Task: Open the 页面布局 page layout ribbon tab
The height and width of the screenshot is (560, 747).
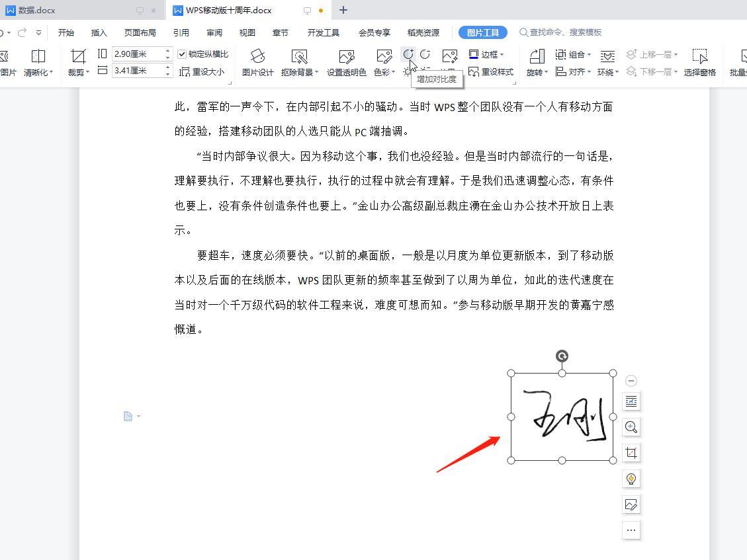Action: point(140,32)
